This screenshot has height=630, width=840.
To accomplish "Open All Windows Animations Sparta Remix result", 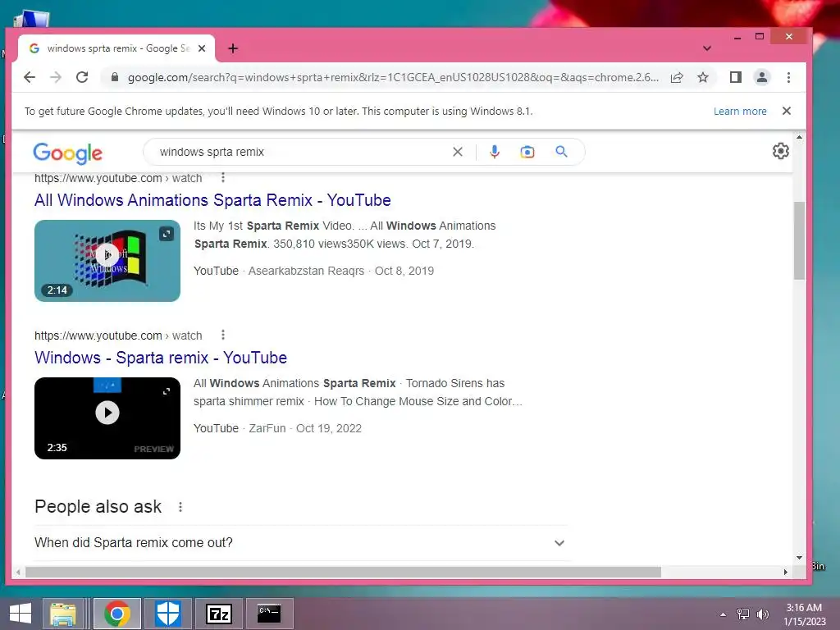I will [x=212, y=200].
